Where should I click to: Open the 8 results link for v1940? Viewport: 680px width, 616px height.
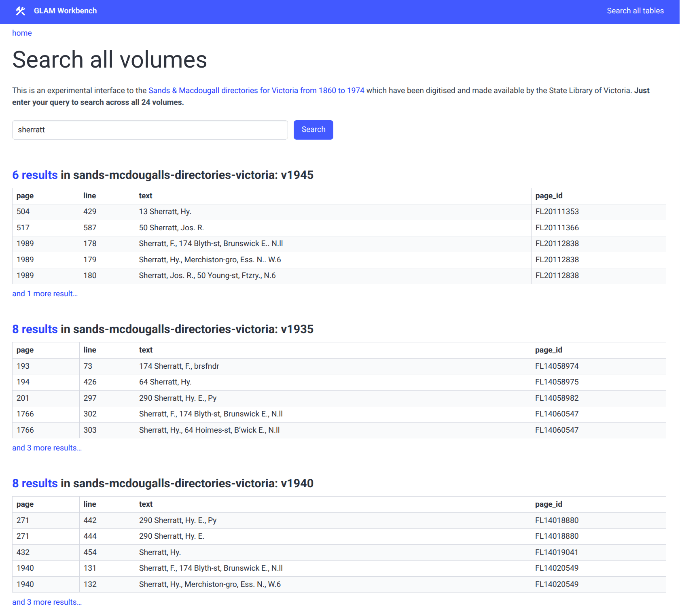35,483
